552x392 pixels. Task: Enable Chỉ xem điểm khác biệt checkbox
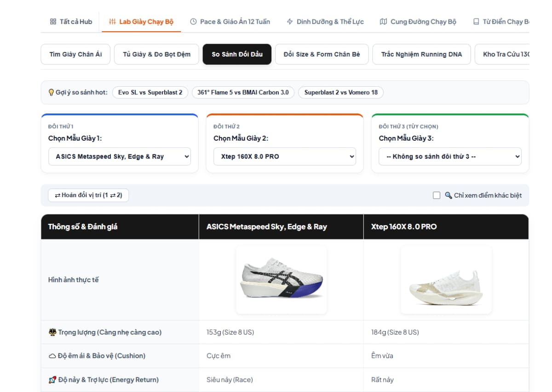click(437, 195)
